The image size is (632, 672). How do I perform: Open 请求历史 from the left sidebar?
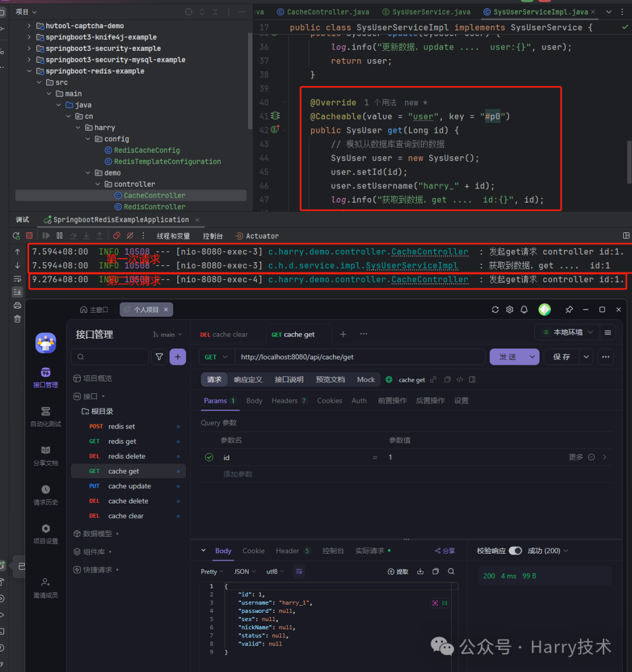(x=46, y=496)
